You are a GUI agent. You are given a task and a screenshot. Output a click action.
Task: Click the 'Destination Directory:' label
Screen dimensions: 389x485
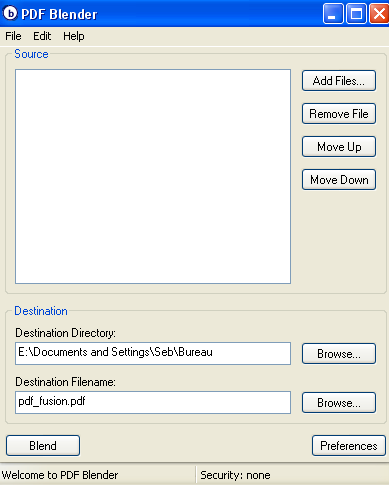65,333
